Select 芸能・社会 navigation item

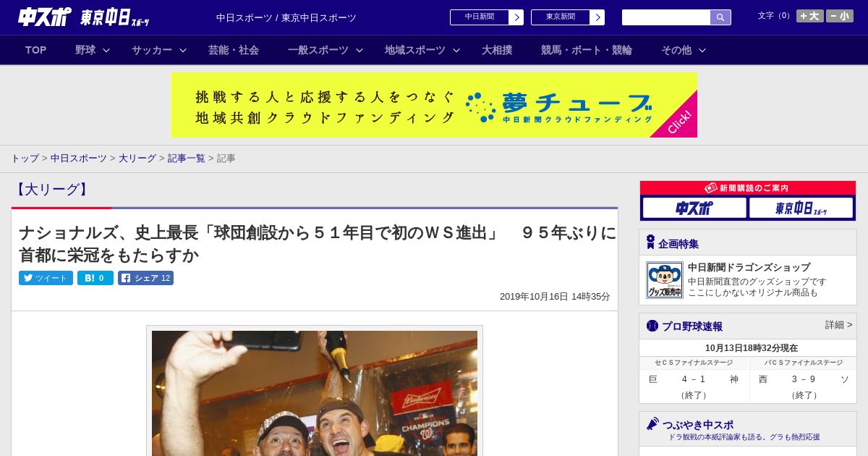click(x=234, y=50)
